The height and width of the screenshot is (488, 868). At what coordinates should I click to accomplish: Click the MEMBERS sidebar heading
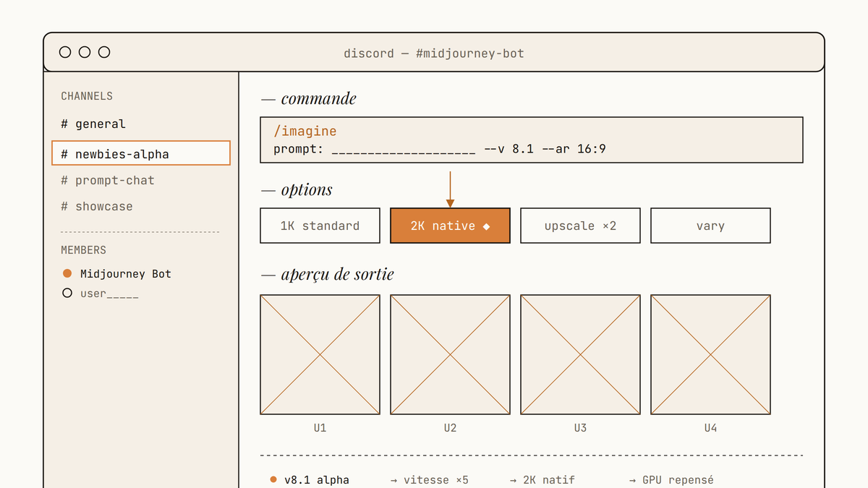coord(83,250)
